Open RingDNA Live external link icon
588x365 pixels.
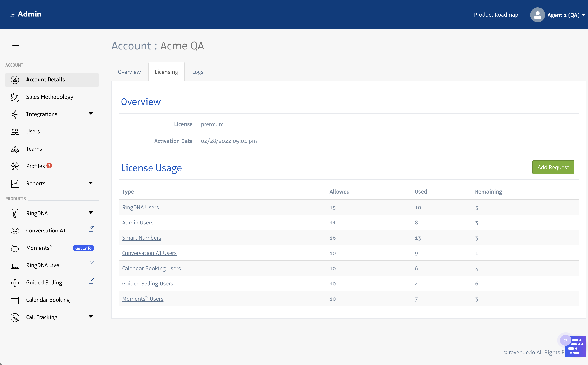coord(91,264)
